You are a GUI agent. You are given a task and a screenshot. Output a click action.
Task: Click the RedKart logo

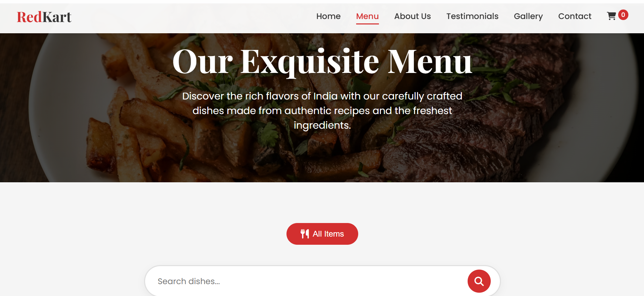(44, 17)
